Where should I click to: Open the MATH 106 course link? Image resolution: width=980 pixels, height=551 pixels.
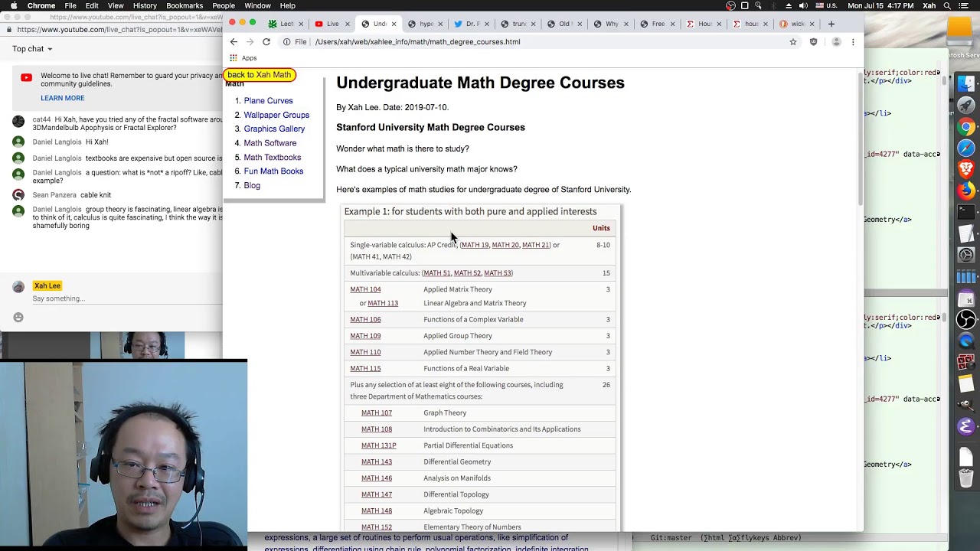tap(365, 320)
